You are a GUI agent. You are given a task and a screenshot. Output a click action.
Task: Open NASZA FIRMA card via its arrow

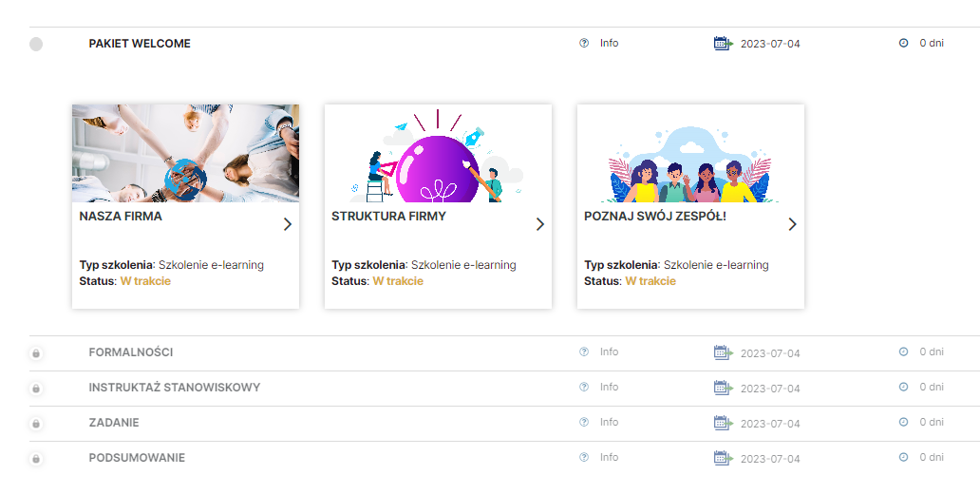tap(288, 224)
